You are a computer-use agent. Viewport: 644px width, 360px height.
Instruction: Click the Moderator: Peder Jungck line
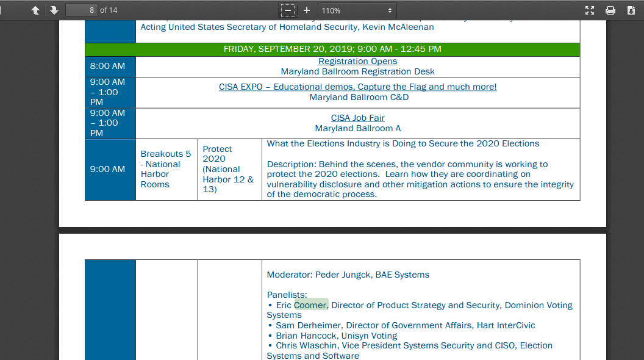(x=348, y=275)
